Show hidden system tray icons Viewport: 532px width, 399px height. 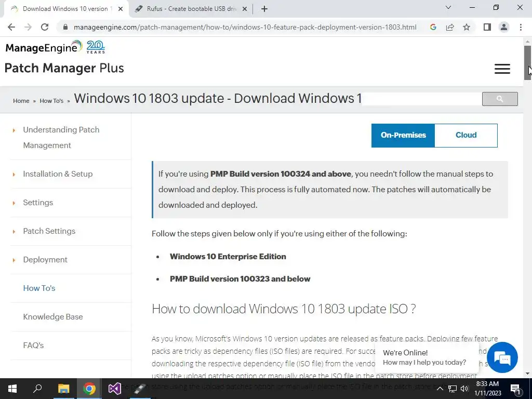(x=440, y=389)
